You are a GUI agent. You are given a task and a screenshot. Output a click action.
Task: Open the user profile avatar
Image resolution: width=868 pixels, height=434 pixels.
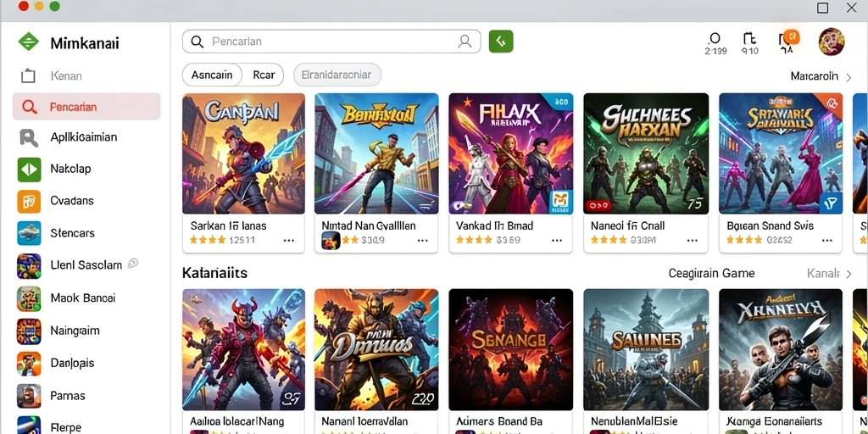[832, 42]
